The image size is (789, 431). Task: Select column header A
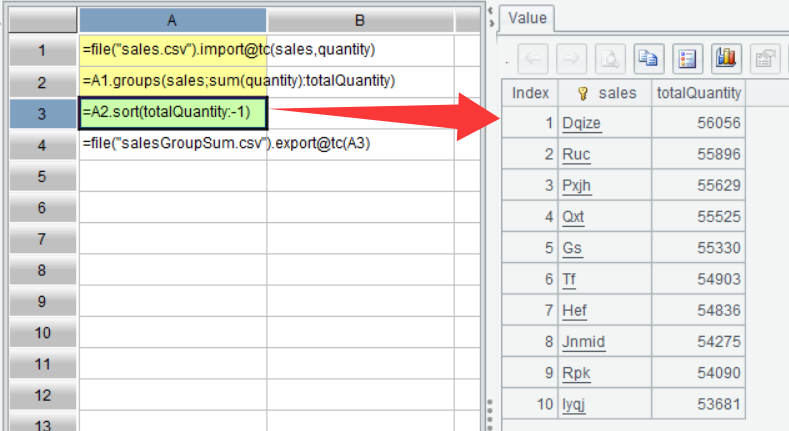click(172, 20)
